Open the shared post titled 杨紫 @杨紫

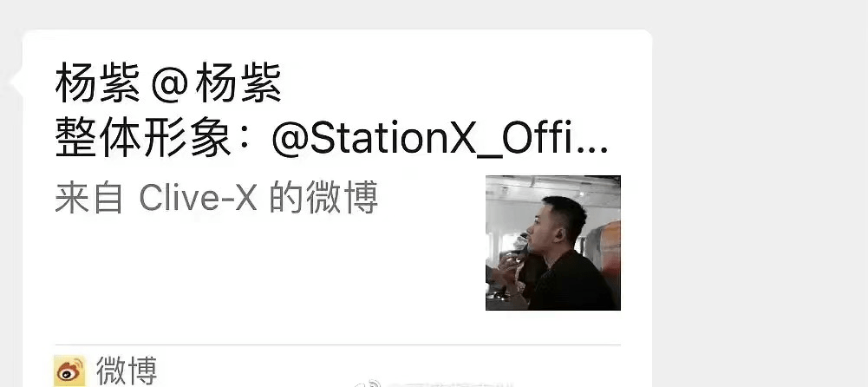pyautogui.click(x=336, y=188)
